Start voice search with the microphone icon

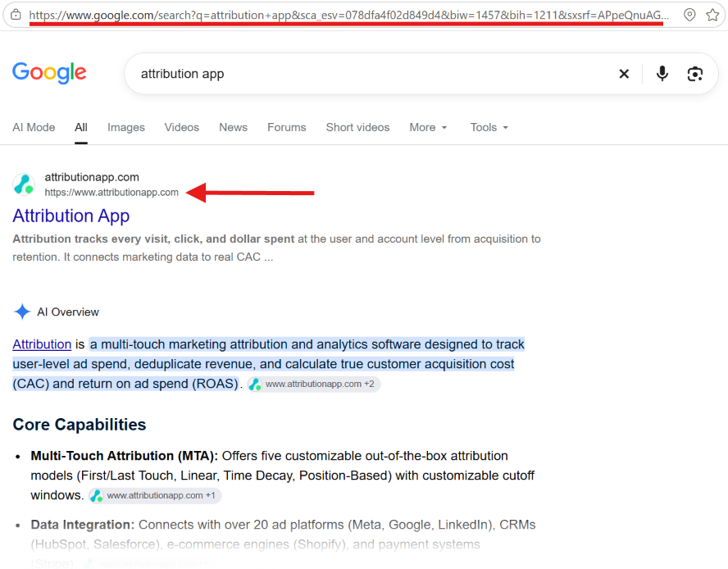tap(662, 74)
